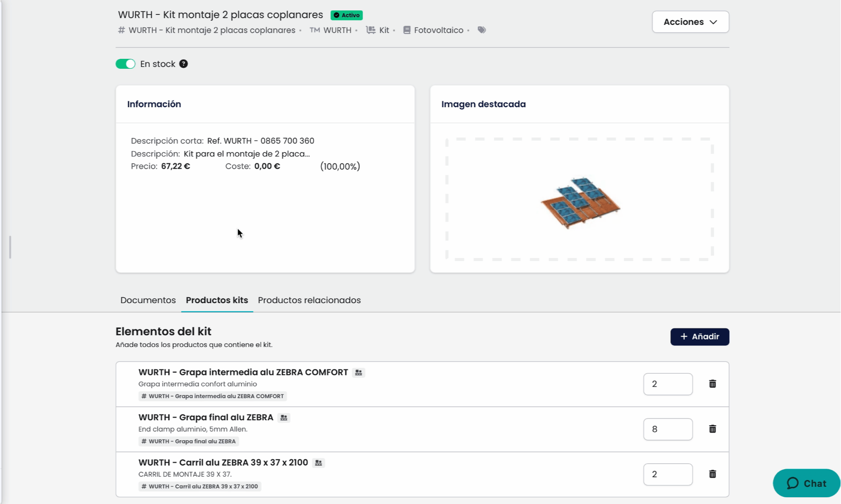Delete Grapa intermedia alu ZEBRA COMFORT element
The height and width of the screenshot is (504, 841).
tap(712, 384)
